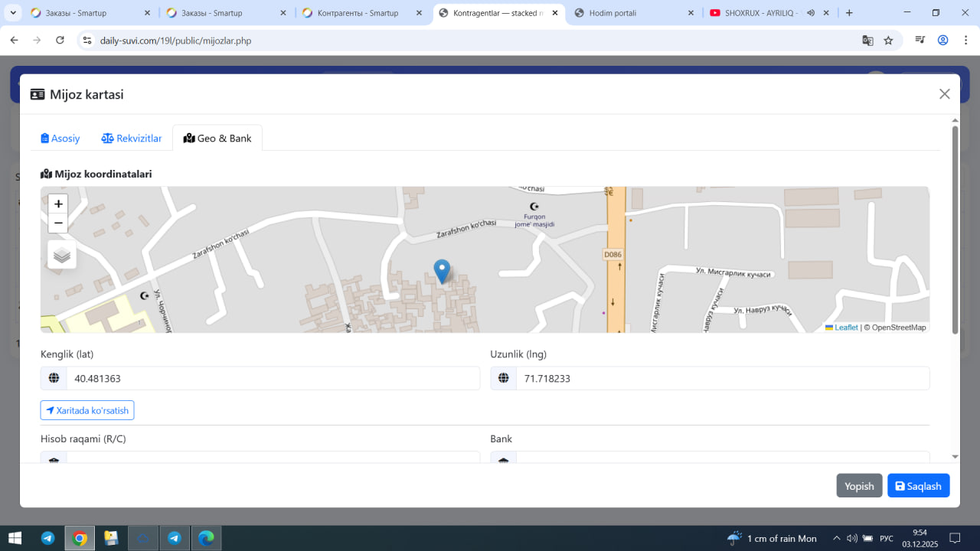Switch to the Rekvizitlar tab
The image size is (980, 551).
(x=132, y=139)
